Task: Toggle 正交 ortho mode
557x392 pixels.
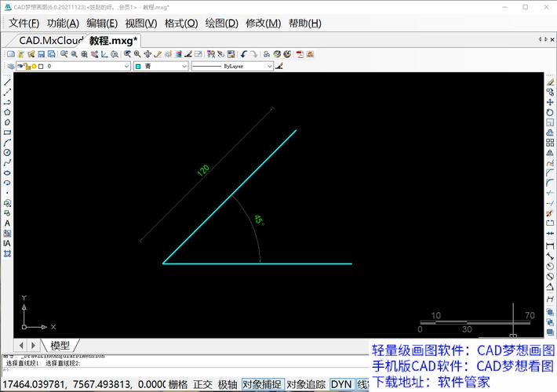Action: coord(202,384)
